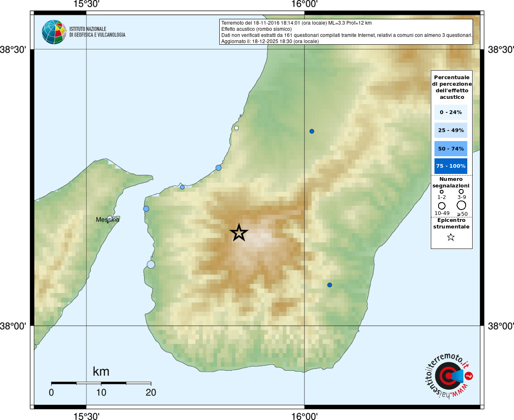514x420 pixels.
Task: Click the 'Aggiornato il: 18-12-2025' line
Action: point(270,41)
